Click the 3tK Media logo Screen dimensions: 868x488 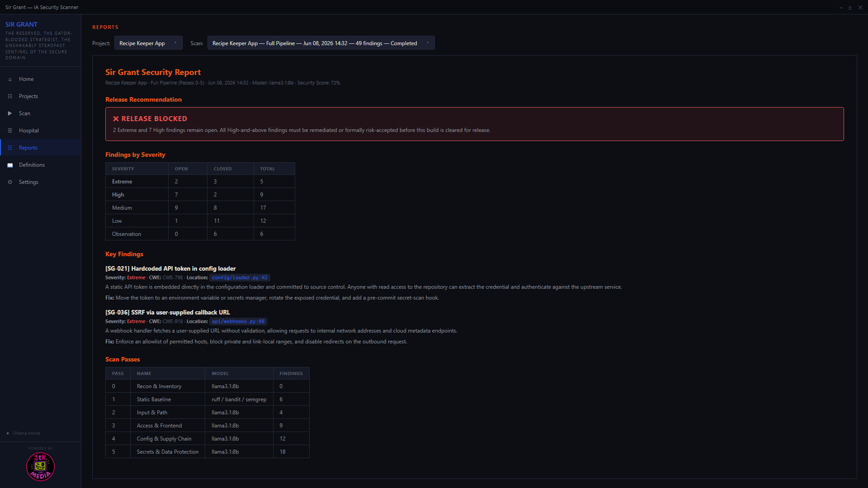click(40, 467)
